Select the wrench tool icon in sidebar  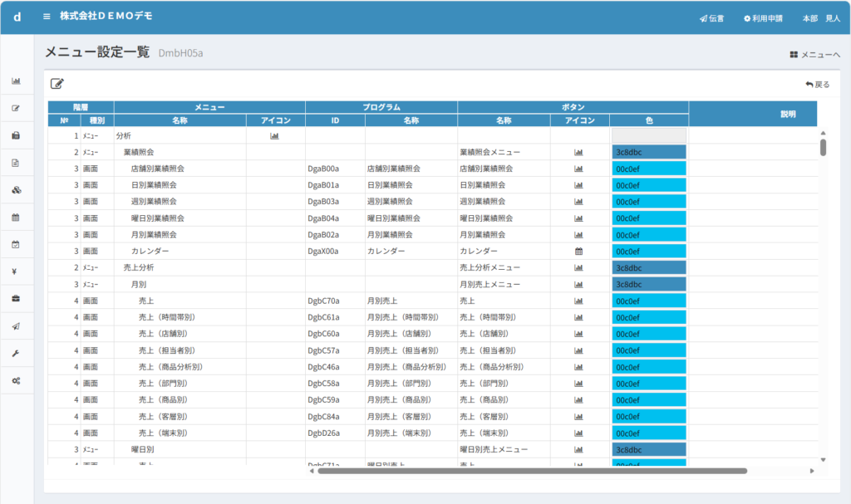coord(16,353)
